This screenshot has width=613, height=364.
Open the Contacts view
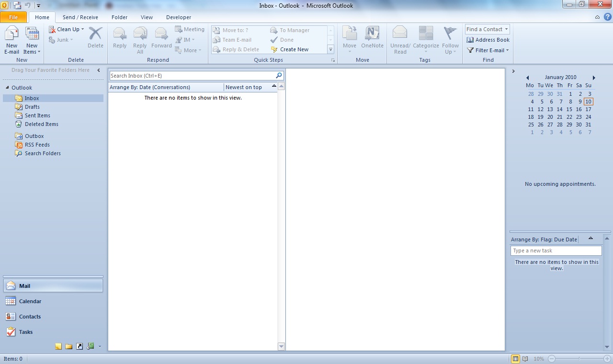[x=53, y=317]
